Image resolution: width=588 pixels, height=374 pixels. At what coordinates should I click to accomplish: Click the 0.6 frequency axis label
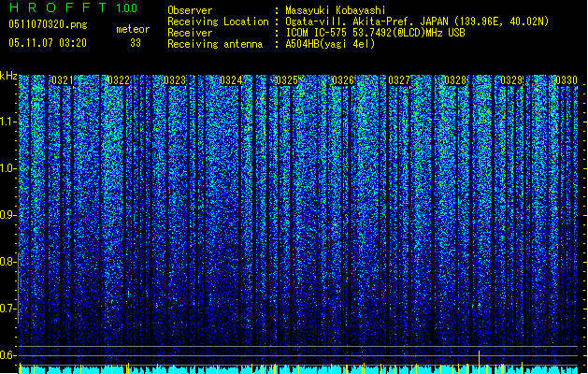pyautogui.click(x=8, y=355)
